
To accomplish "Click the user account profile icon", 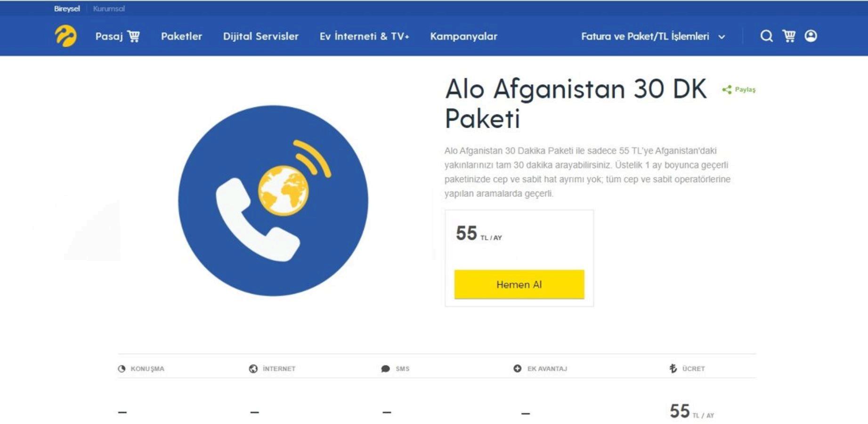I will coord(811,36).
